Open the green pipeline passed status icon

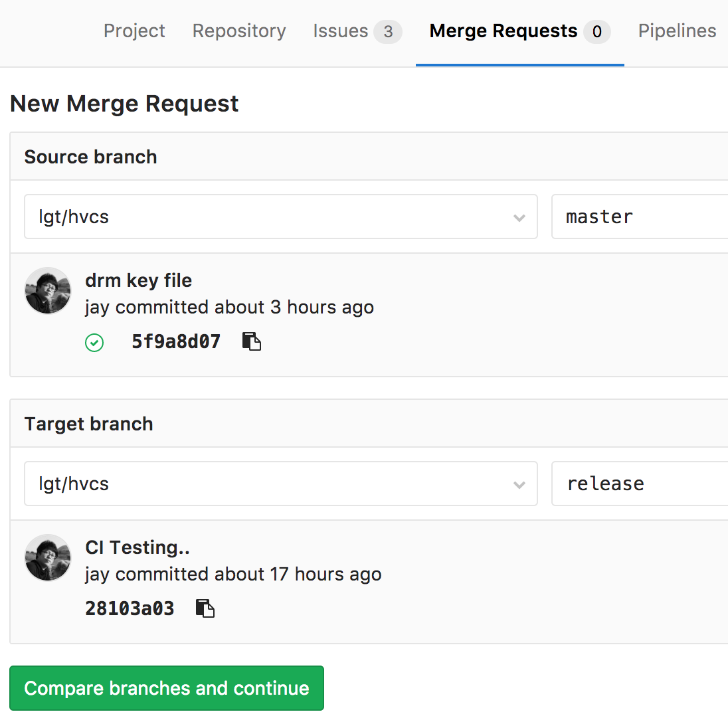pos(94,343)
